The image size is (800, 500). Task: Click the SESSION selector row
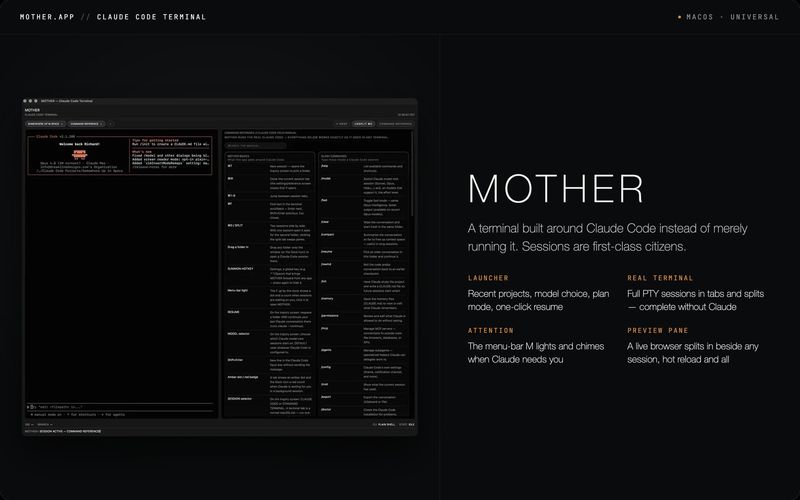tap(270, 406)
